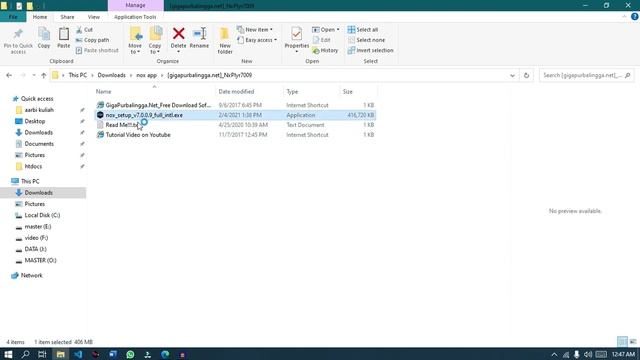
Task: Click Select none
Action: (x=366, y=40)
